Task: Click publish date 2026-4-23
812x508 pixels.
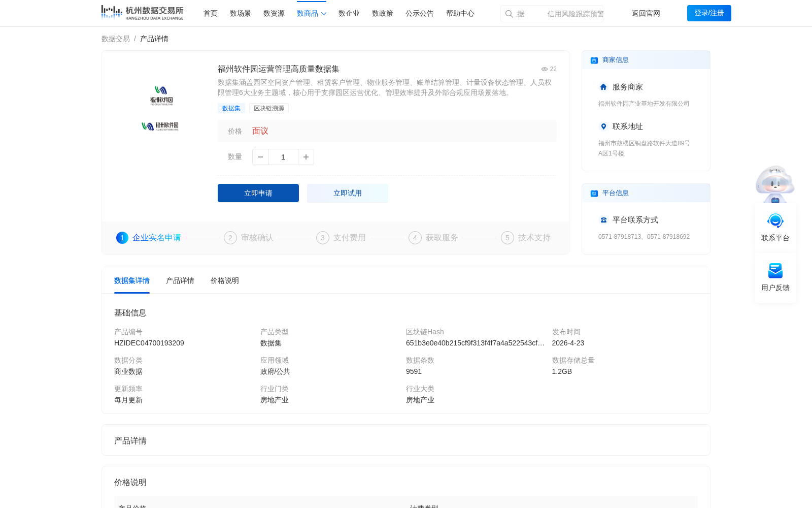Action: point(568,343)
